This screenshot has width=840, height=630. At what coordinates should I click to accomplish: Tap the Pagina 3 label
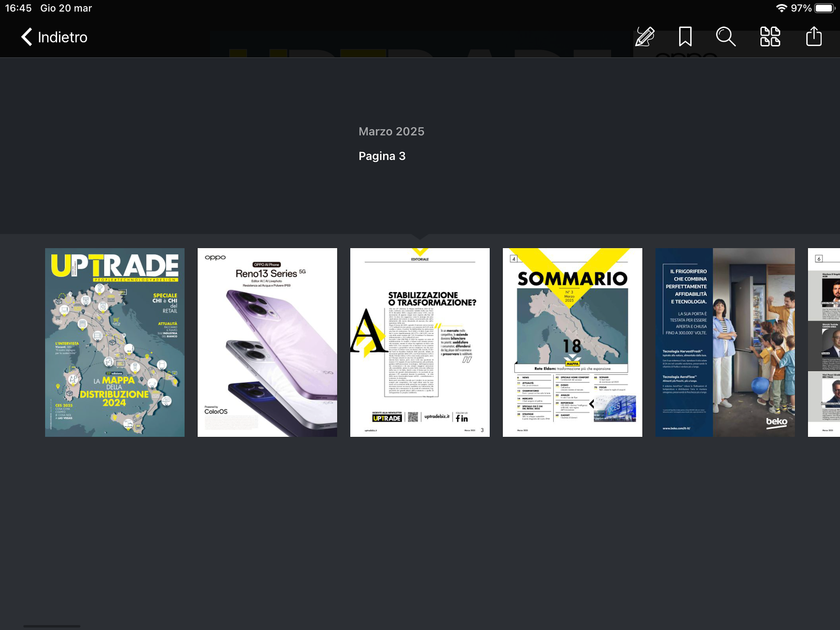(x=382, y=156)
